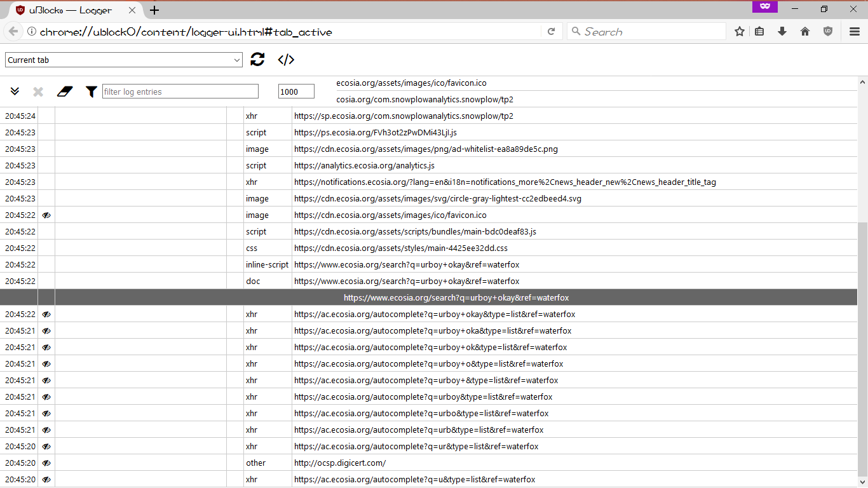The image size is (868, 488).
Task: Open logger filtering options via the funnel icon
Action: (x=91, y=91)
